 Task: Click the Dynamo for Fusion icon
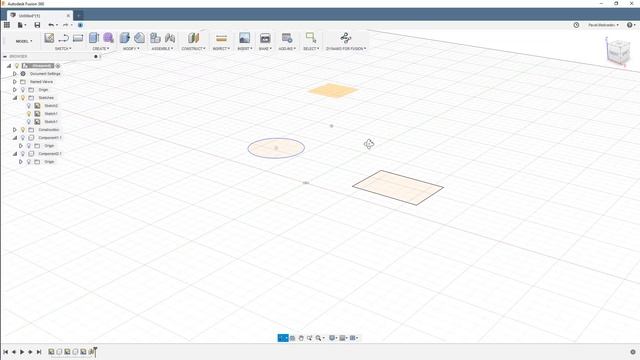[346, 38]
